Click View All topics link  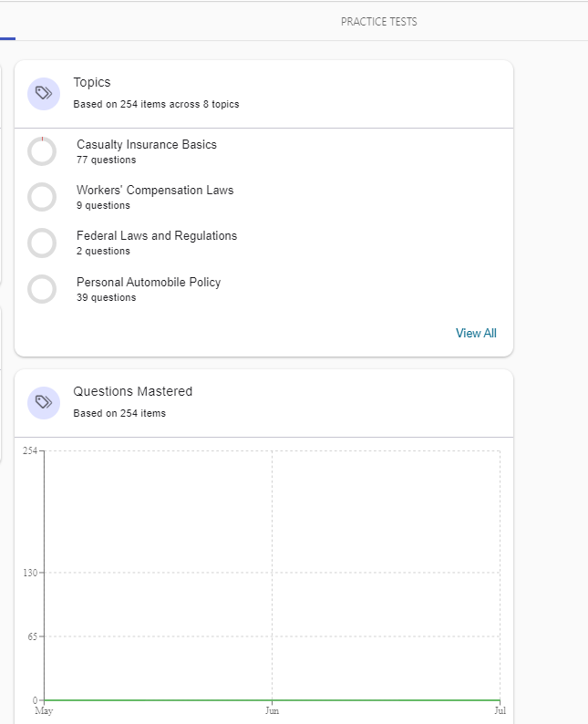click(476, 333)
